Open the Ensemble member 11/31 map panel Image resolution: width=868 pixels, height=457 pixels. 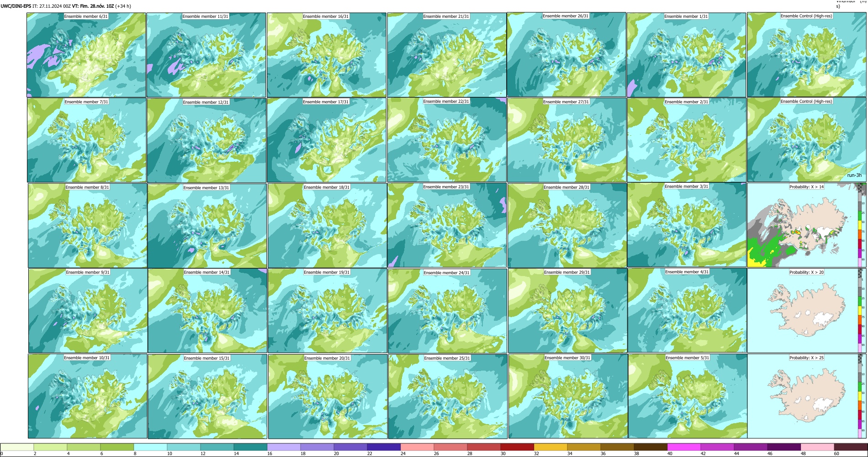pos(206,55)
